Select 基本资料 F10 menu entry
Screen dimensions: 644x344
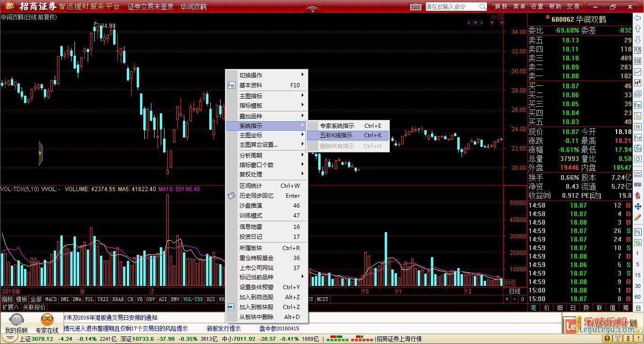[267, 85]
